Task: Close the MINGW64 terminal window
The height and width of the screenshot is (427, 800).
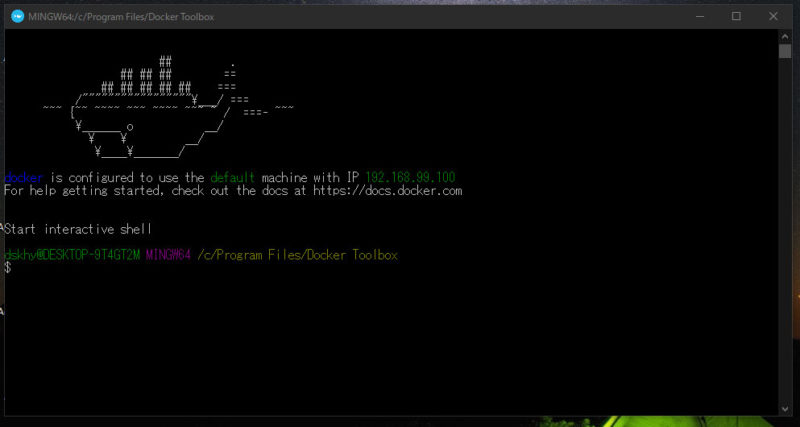Action: tap(773, 16)
